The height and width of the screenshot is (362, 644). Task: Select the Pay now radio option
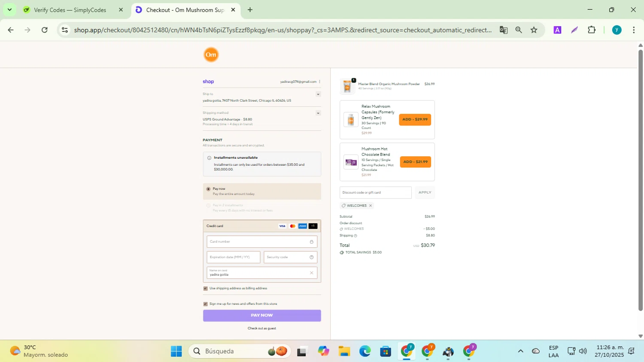[x=208, y=189]
